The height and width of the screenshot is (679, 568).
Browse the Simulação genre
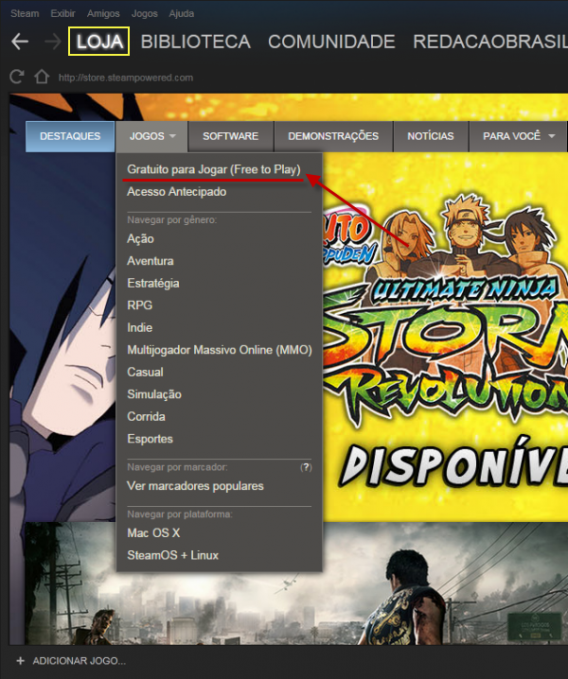click(154, 394)
